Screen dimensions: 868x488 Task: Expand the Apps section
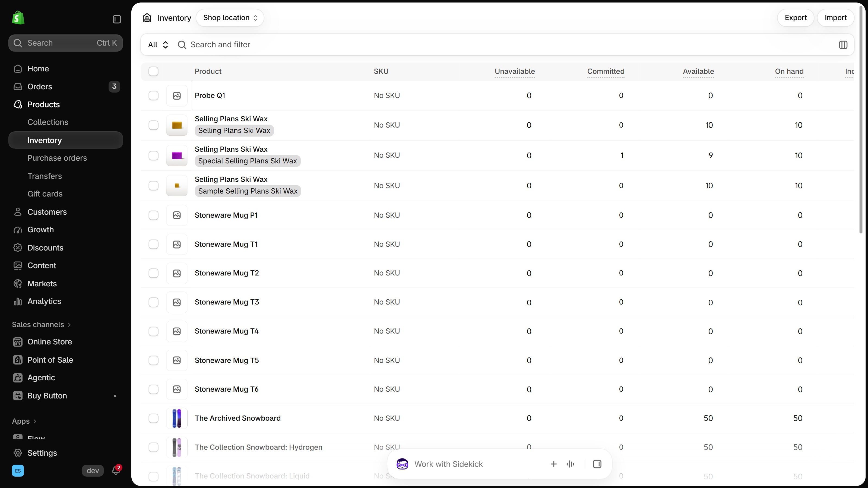click(24, 421)
